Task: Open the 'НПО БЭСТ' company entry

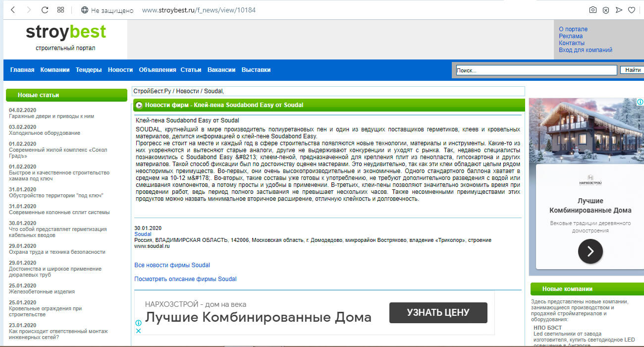Action: click(x=547, y=328)
